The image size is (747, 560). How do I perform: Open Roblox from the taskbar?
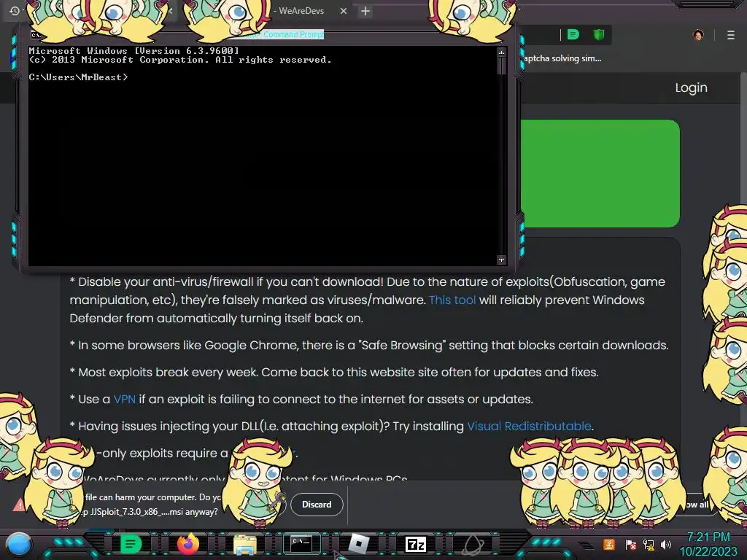click(359, 544)
